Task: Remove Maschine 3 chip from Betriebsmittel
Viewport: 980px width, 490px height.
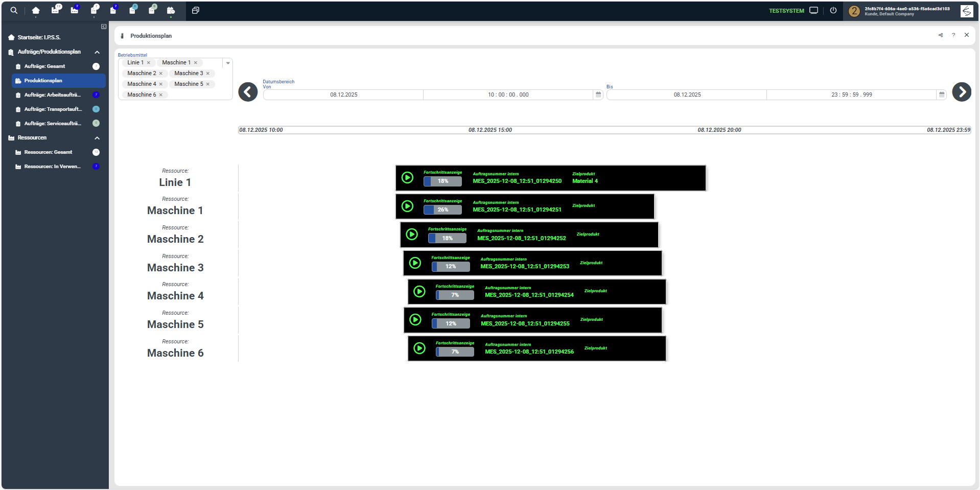Action: tap(208, 74)
